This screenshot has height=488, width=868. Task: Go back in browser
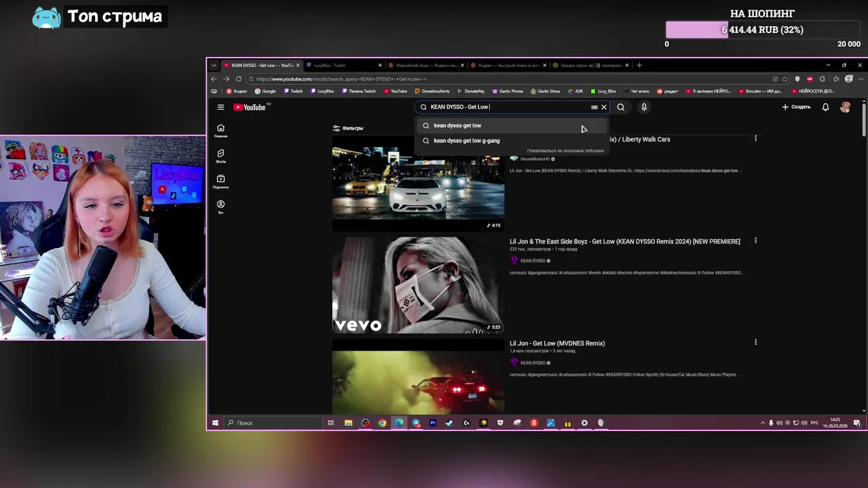[214, 79]
